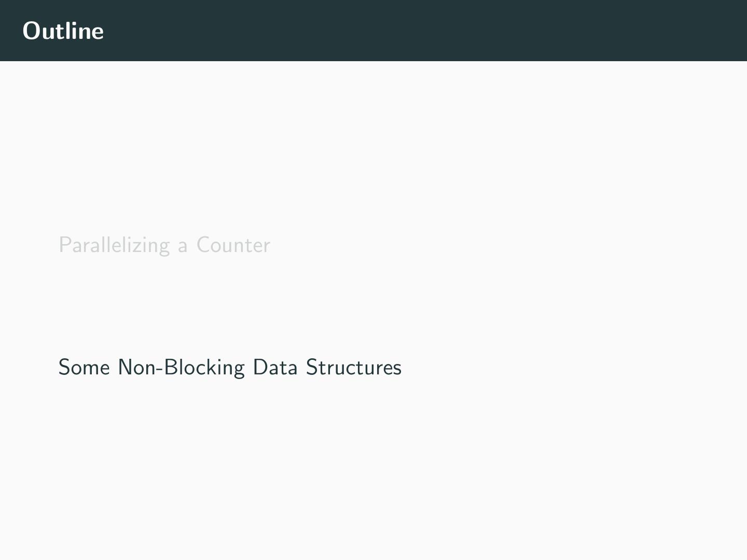The image size is (747, 560).
Task: Go to the second outline section
Action: tap(230, 367)
